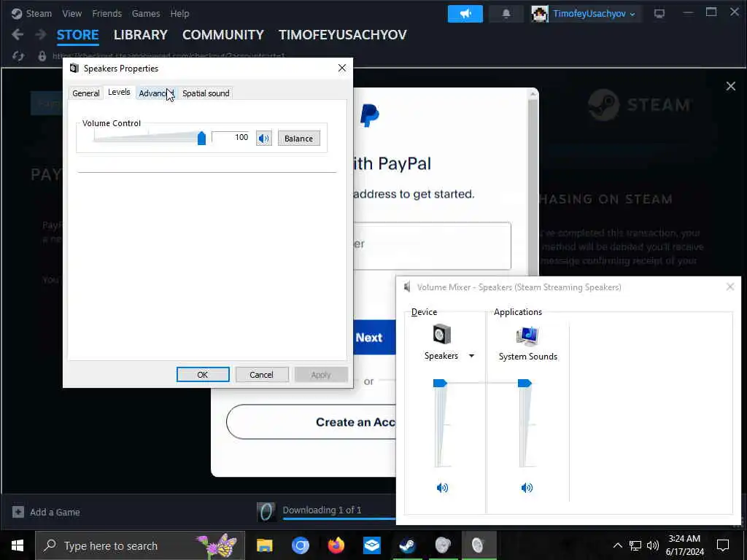747x560 pixels.
Task: Click the padlock icon in Steam address bar
Action: [x=42, y=56]
